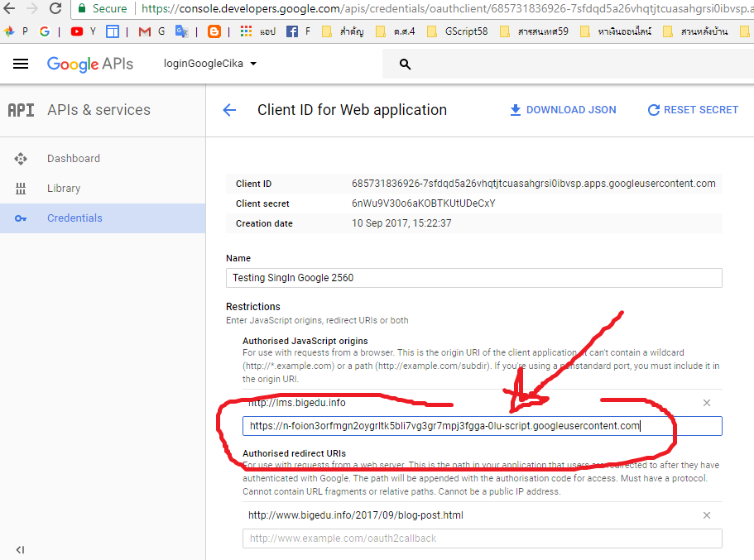Open the blue window-icon bookmark
This screenshot has width=754, height=560.
tap(113, 31)
